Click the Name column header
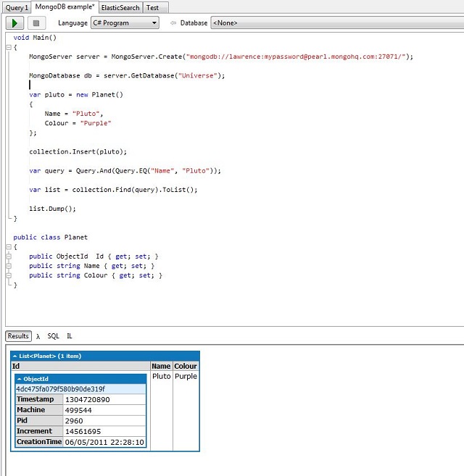The height and width of the screenshot is (476, 464). pyautogui.click(x=161, y=366)
